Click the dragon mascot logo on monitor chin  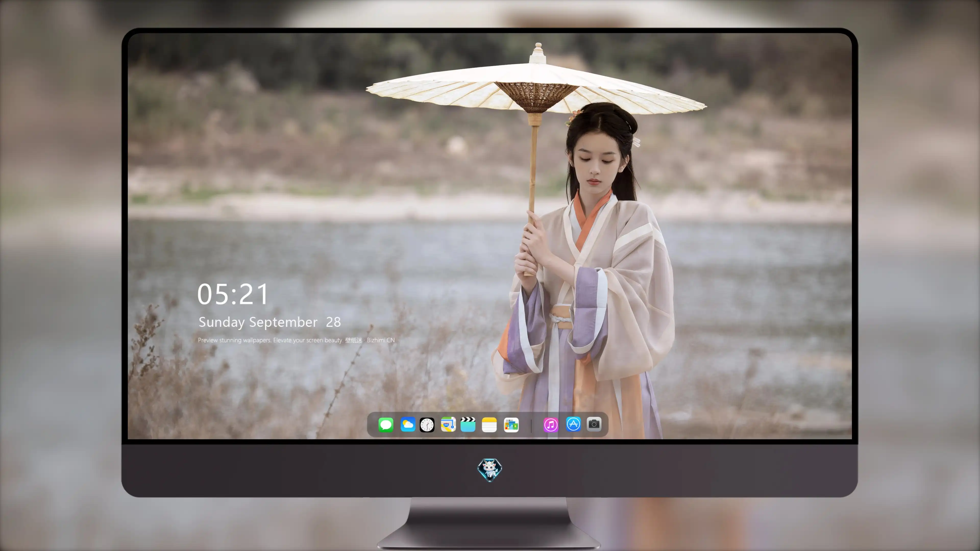[490, 470]
